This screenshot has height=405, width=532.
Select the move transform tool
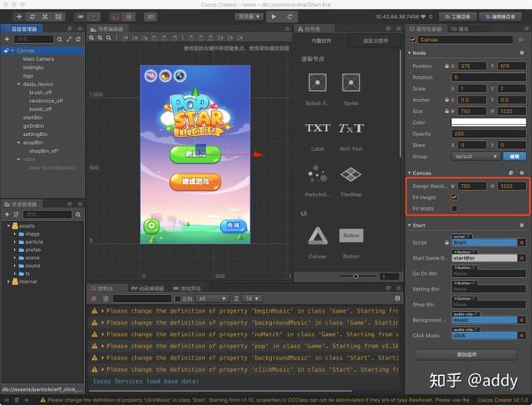(x=19, y=17)
